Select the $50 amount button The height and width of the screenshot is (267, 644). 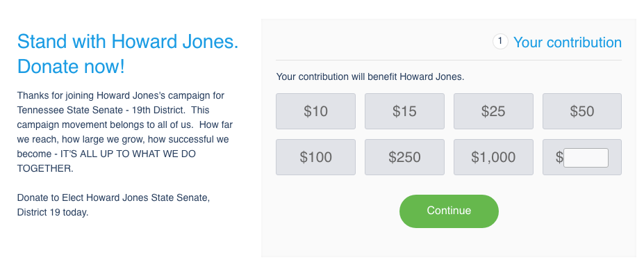582,111
